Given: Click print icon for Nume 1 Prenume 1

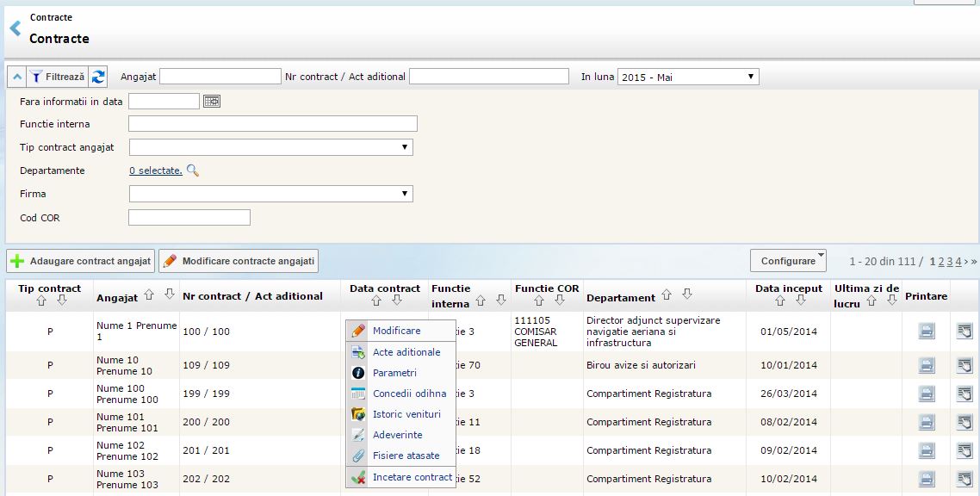Looking at the screenshot, I should click(927, 332).
